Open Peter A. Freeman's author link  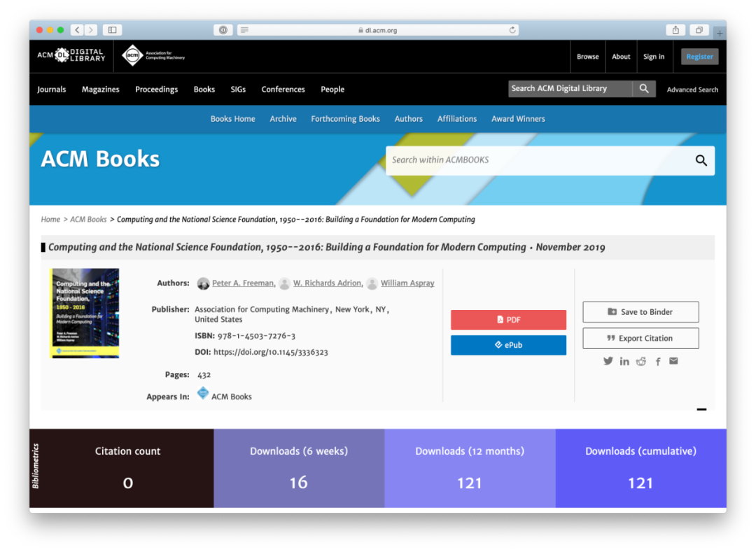coord(244,283)
